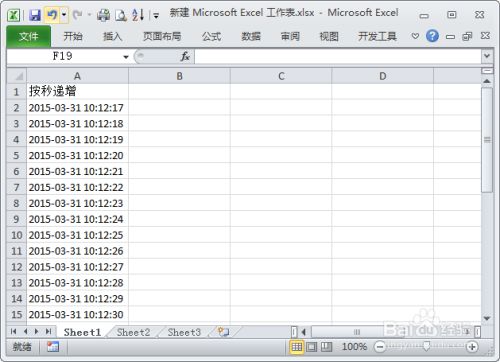Select row 8 header
The image size is (500, 362).
click(16, 203)
